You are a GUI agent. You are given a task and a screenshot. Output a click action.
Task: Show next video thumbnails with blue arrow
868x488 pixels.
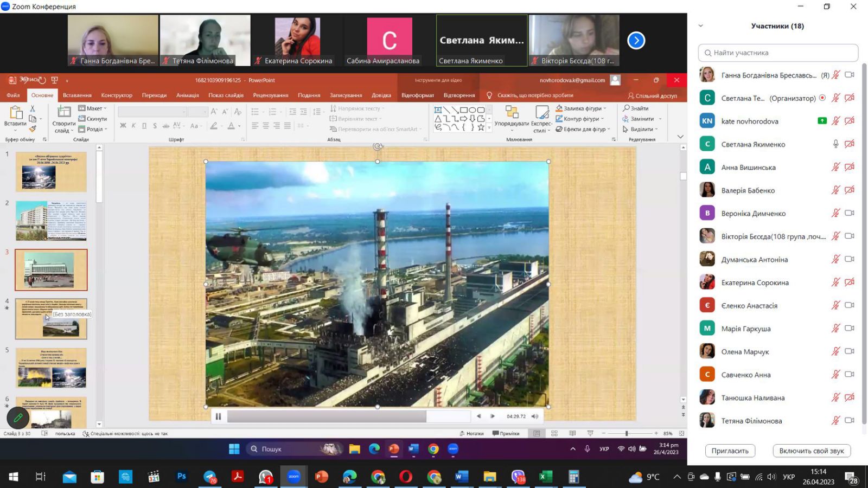(x=636, y=40)
